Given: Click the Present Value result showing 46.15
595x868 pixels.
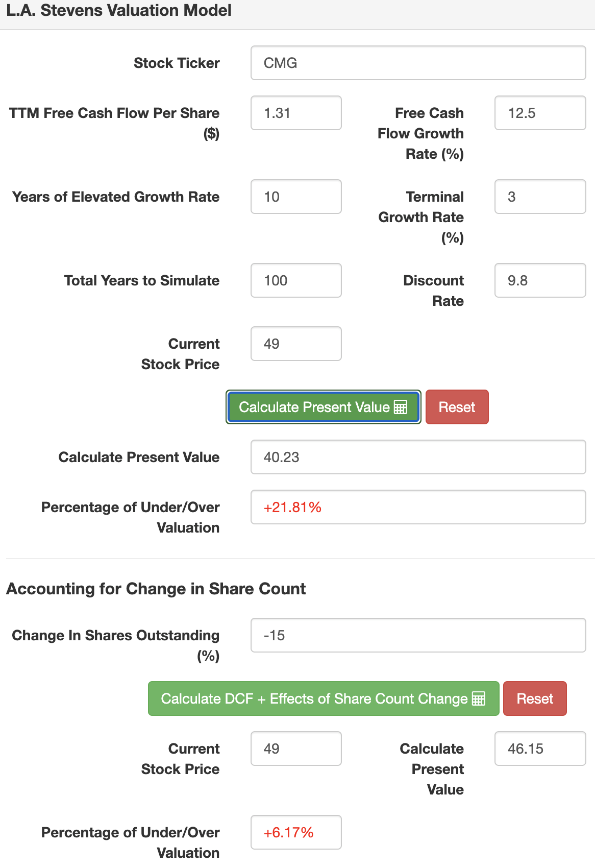Looking at the screenshot, I should click(x=539, y=748).
